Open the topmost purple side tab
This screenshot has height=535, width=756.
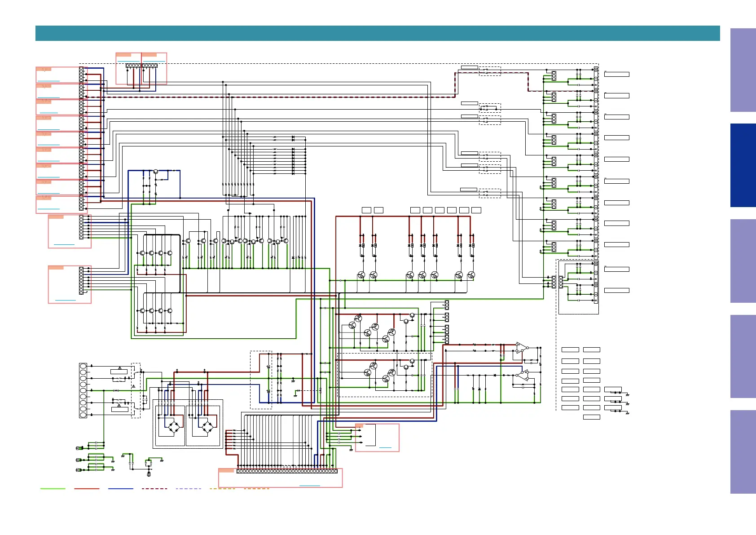pyautogui.click(x=743, y=70)
